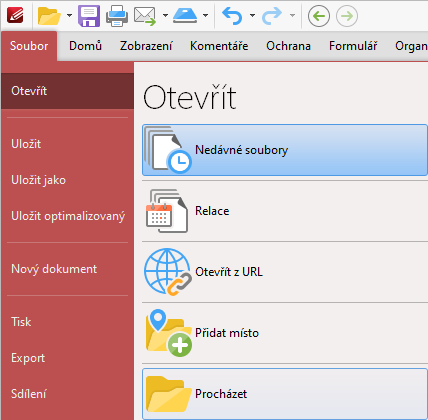The width and height of the screenshot is (428, 420).
Task: Click the Procházet browse button
Action: [285, 394]
